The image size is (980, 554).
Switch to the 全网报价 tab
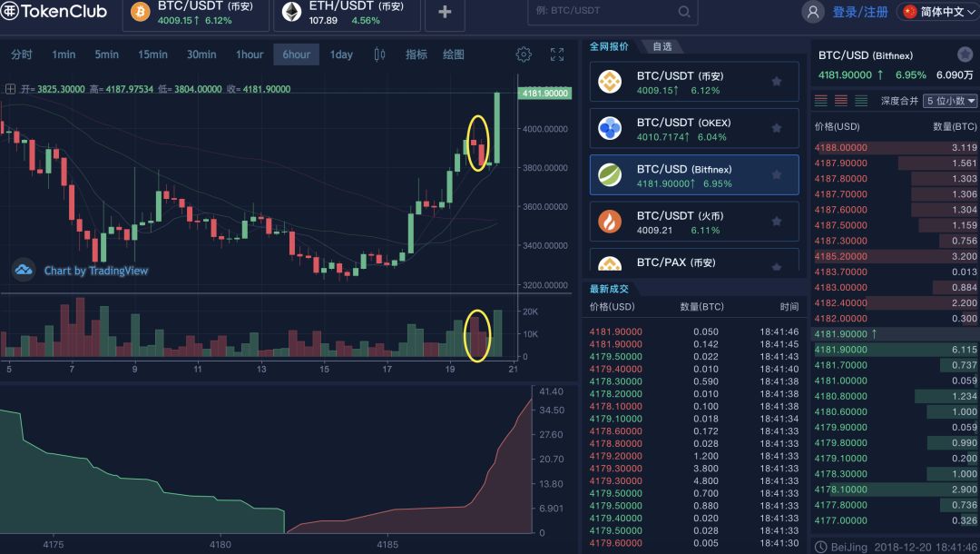pos(609,46)
